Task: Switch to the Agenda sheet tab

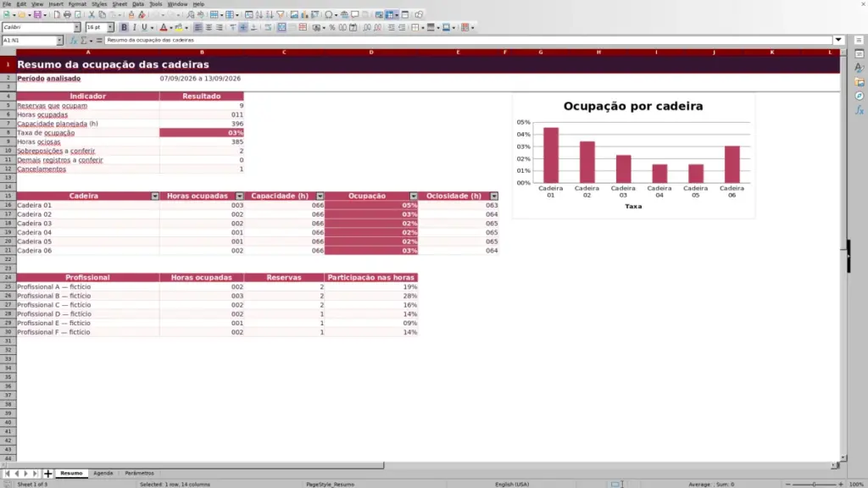Action: click(x=103, y=473)
